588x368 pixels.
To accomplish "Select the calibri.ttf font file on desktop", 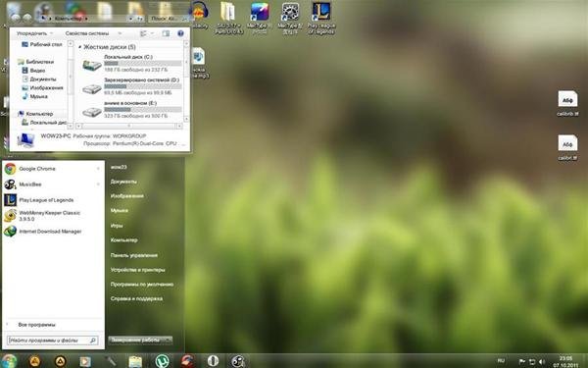I will [x=567, y=148].
